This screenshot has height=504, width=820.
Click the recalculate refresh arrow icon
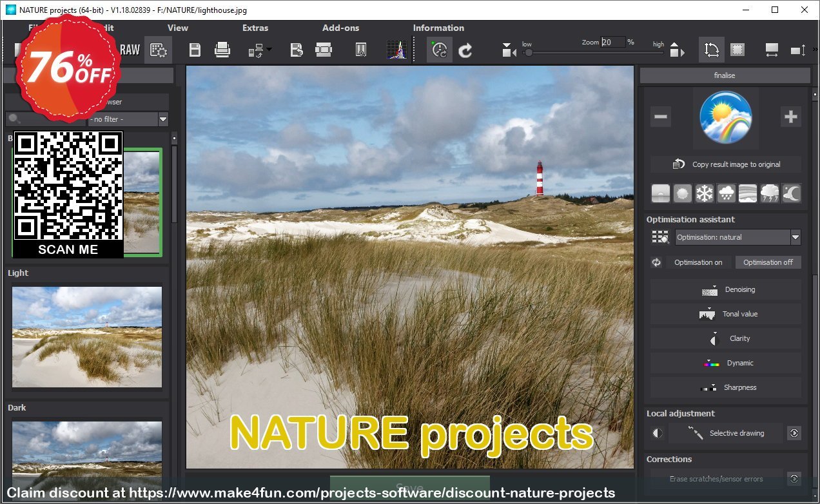[x=465, y=50]
